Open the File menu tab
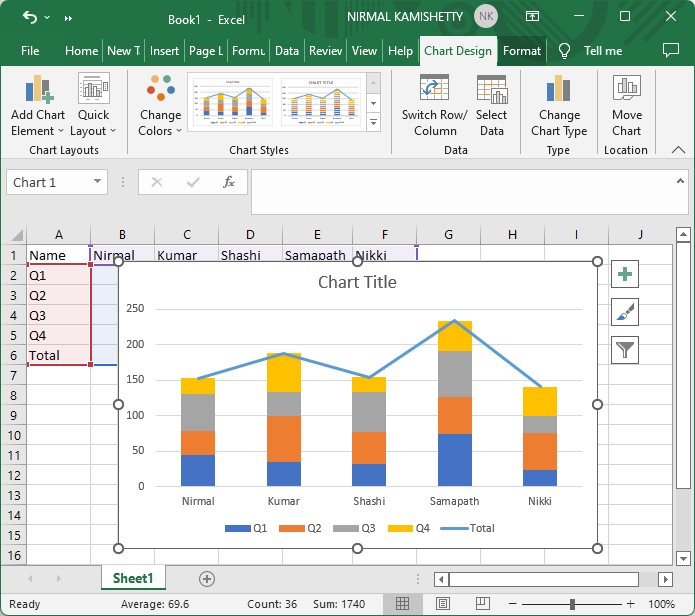Image resolution: width=695 pixels, height=616 pixels. [30, 51]
